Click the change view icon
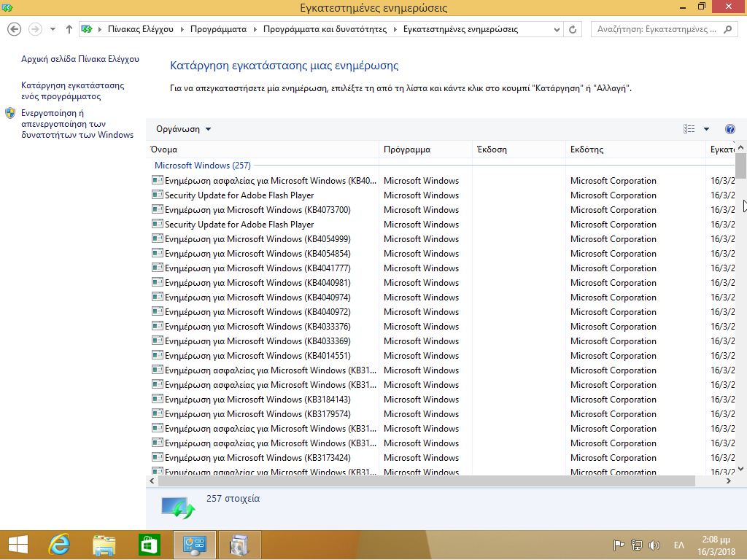747x560 pixels. pos(689,129)
